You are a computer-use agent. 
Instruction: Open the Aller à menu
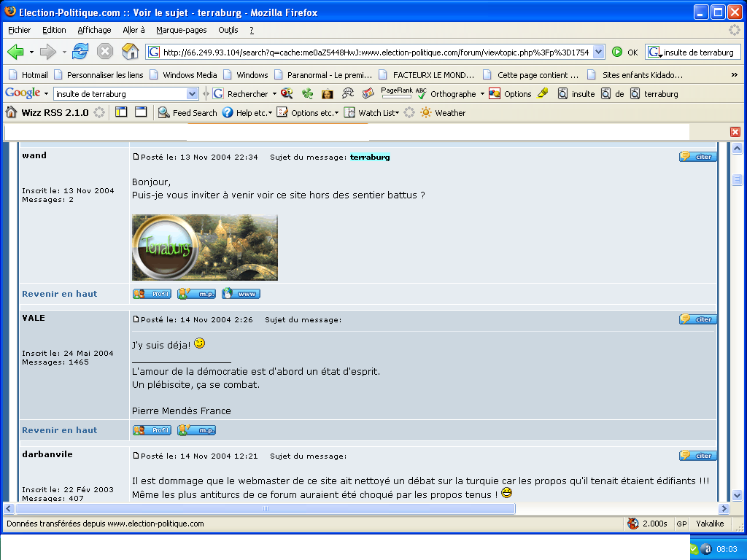[134, 30]
